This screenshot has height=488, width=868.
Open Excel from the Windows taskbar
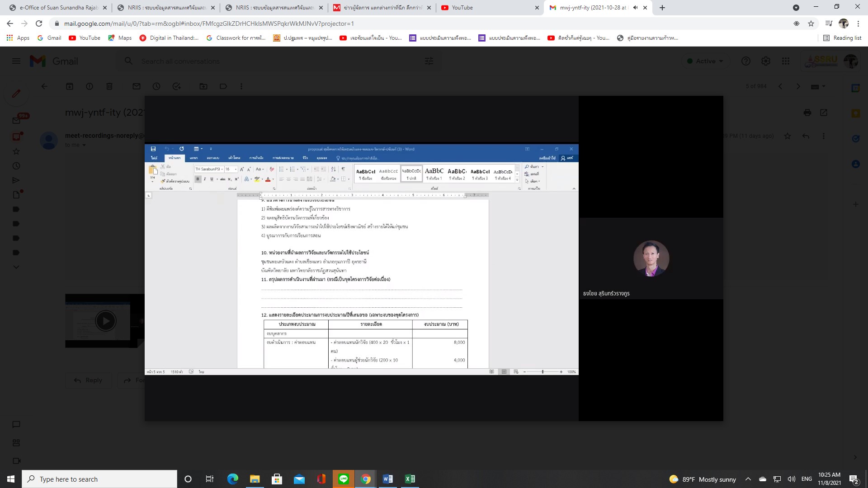(x=410, y=479)
